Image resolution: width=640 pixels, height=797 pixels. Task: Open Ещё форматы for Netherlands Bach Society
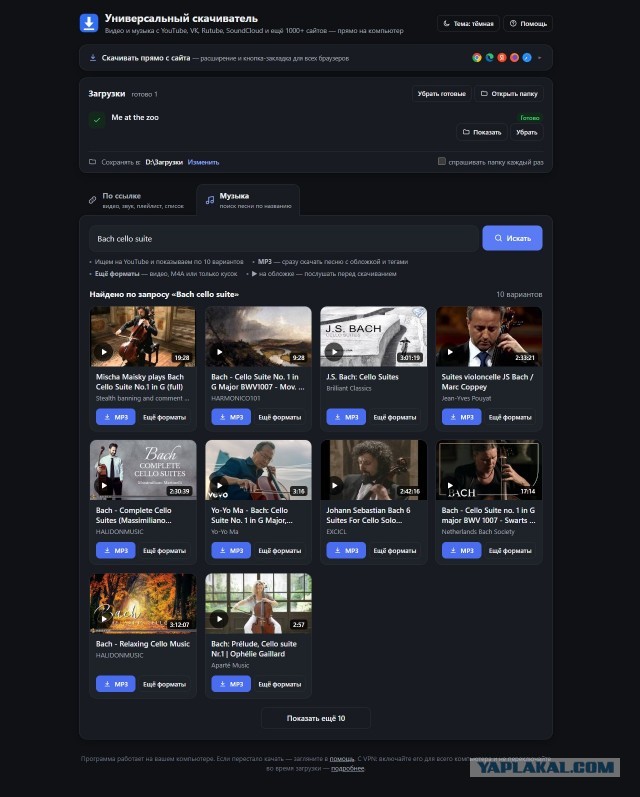(x=510, y=550)
